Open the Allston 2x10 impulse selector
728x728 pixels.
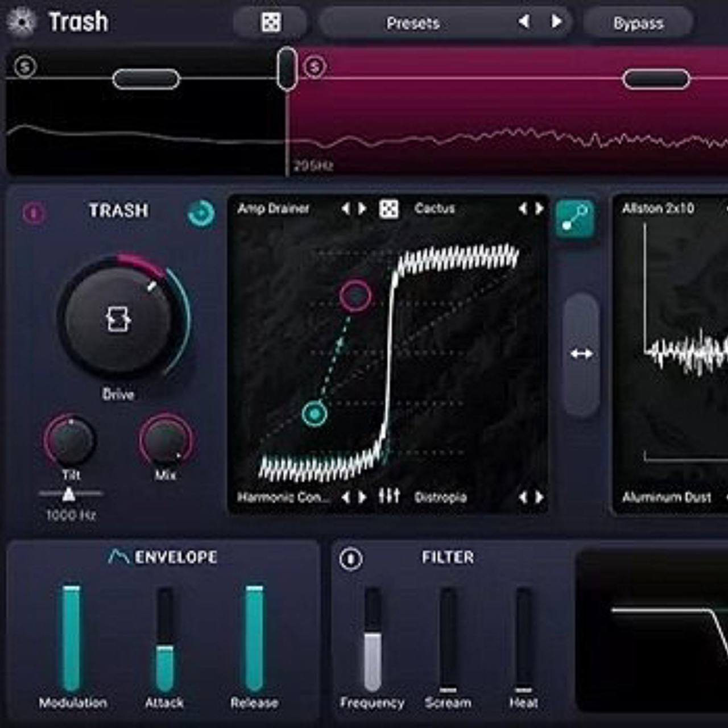pyautogui.click(x=658, y=209)
